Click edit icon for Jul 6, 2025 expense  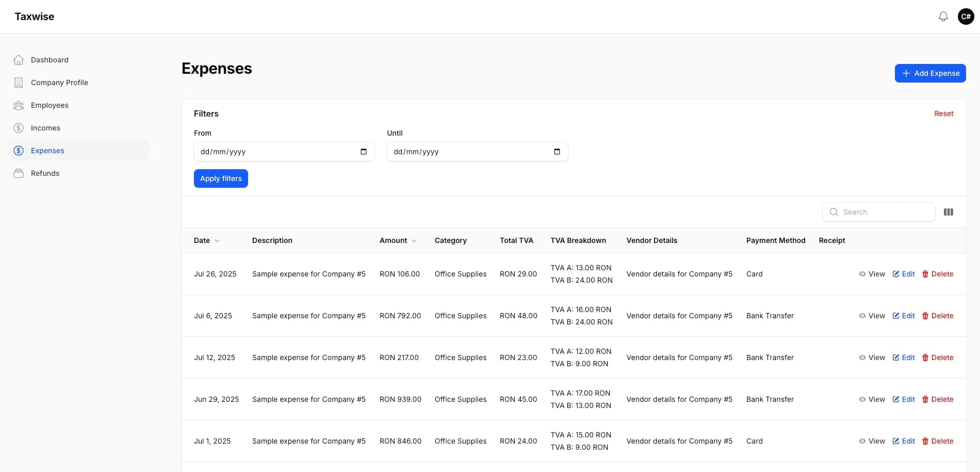click(x=896, y=316)
